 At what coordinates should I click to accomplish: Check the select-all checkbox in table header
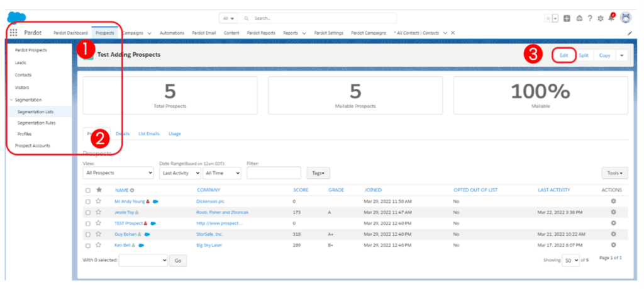coord(88,190)
